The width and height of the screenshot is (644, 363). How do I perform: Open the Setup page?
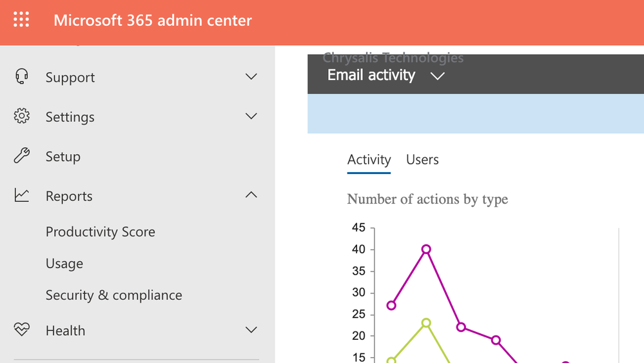point(63,156)
